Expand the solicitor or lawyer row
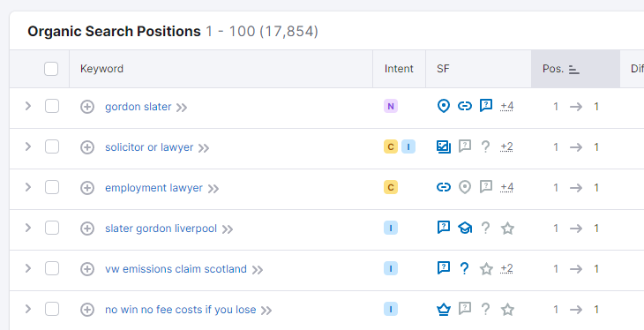The width and height of the screenshot is (644, 330). tap(28, 146)
